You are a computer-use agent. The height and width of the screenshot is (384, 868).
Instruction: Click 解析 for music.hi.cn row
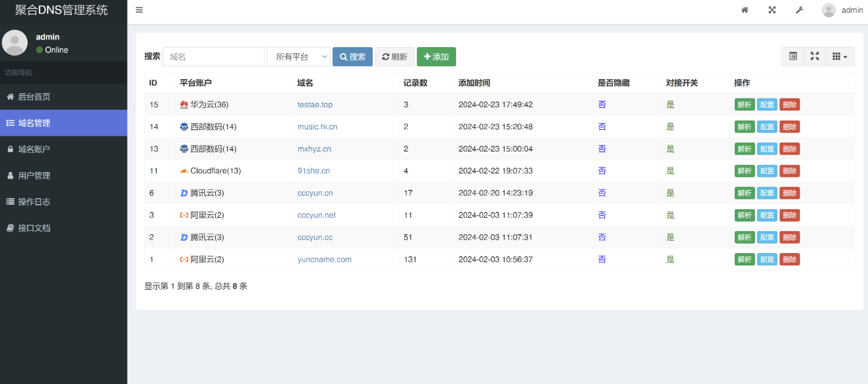coord(744,127)
